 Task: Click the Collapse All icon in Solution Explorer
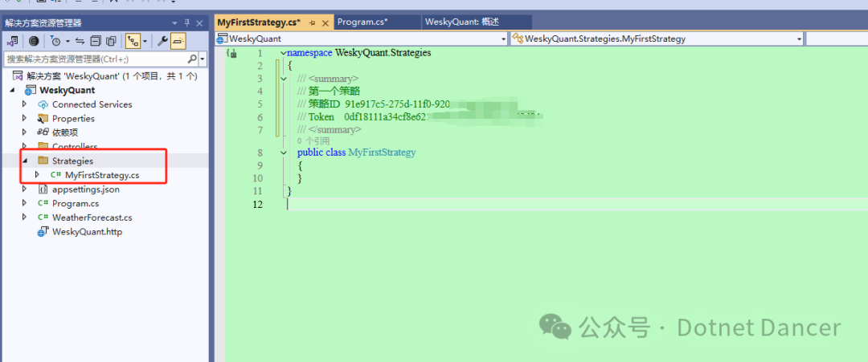tap(96, 41)
